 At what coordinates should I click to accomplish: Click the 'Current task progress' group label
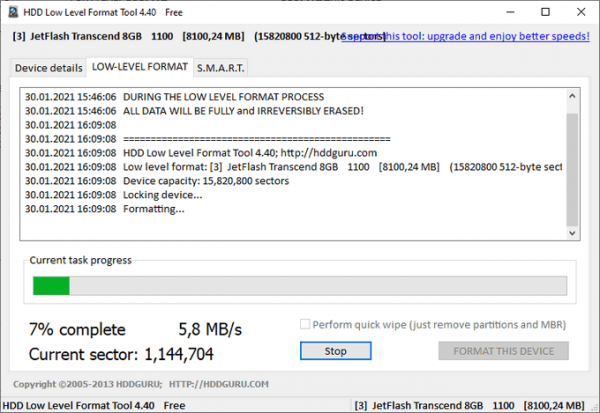tap(80, 260)
